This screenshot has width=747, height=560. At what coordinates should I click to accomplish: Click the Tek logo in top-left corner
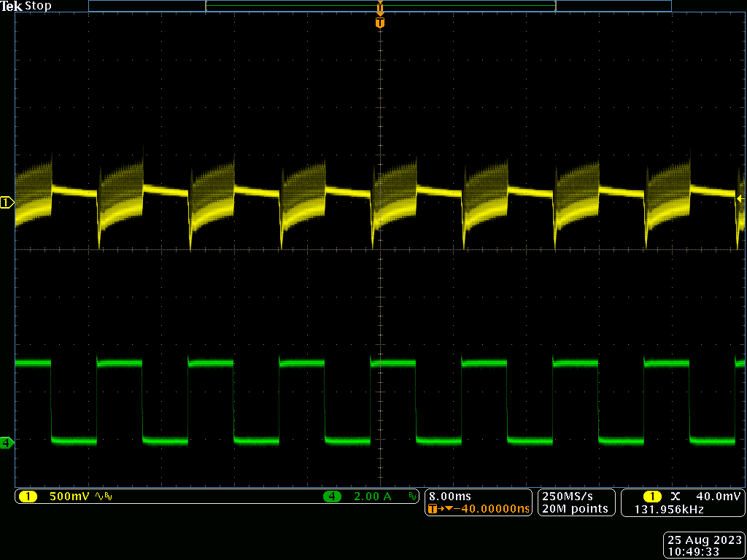coord(12,6)
